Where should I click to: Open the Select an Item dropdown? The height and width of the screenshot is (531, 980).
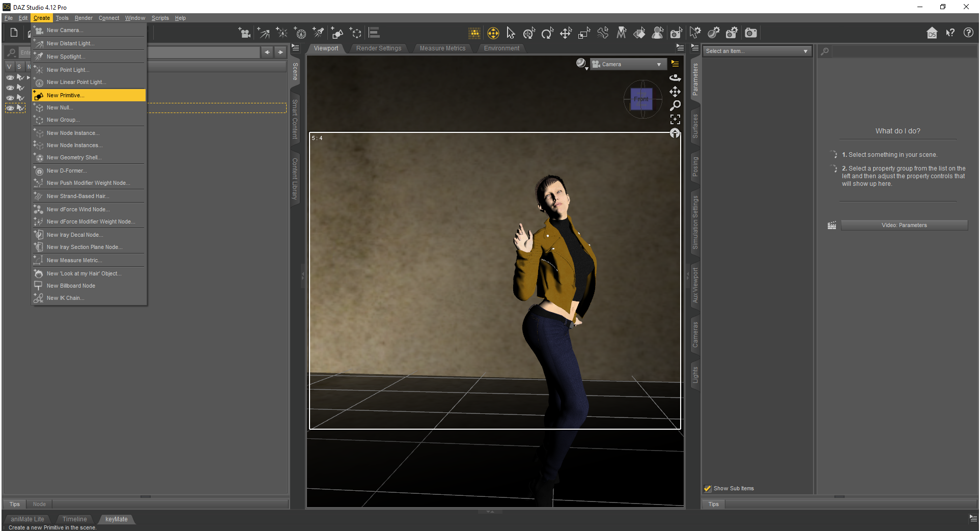(757, 51)
